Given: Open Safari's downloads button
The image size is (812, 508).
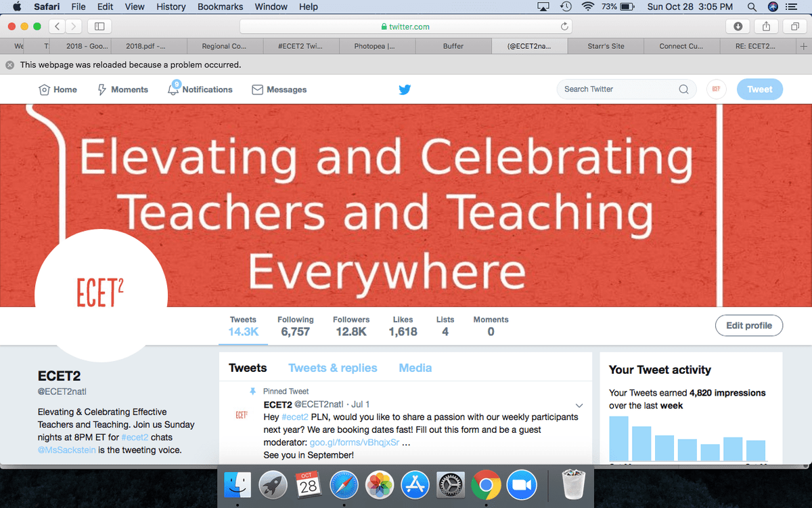Looking at the screenshot, I should (x=738, y=26).
